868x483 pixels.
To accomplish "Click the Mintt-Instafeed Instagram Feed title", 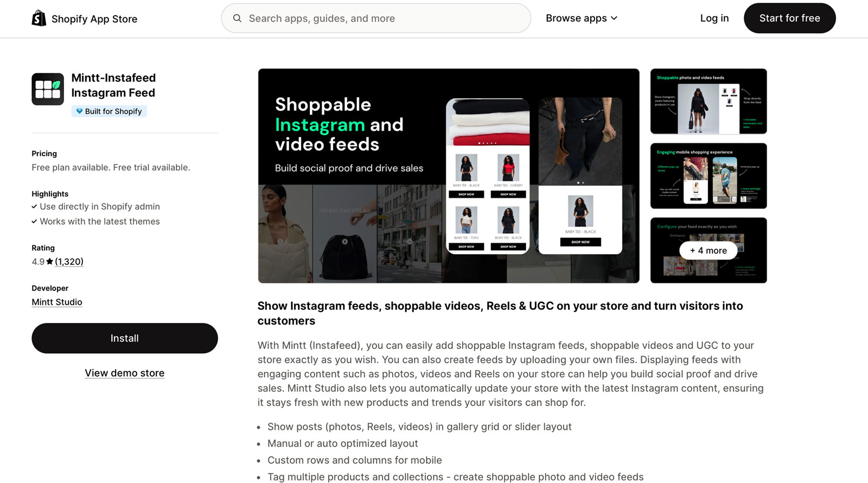I will coord(113,85).
